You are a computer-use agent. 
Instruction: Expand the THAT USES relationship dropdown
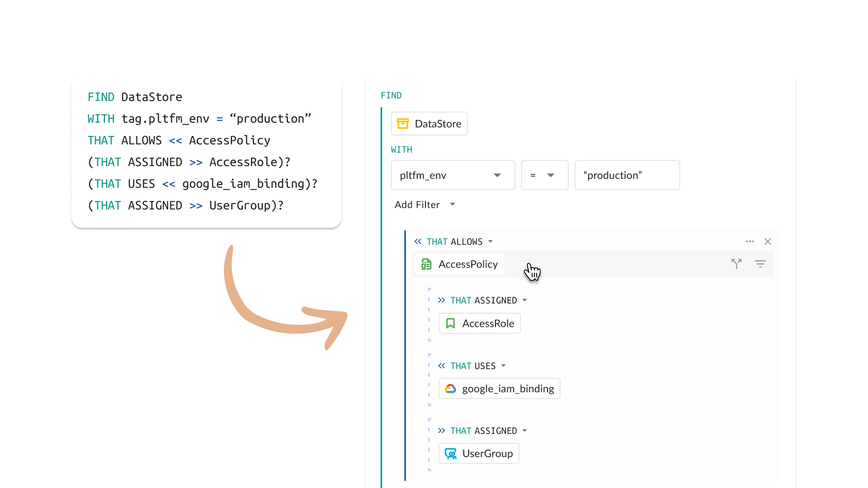pos(503,366)
